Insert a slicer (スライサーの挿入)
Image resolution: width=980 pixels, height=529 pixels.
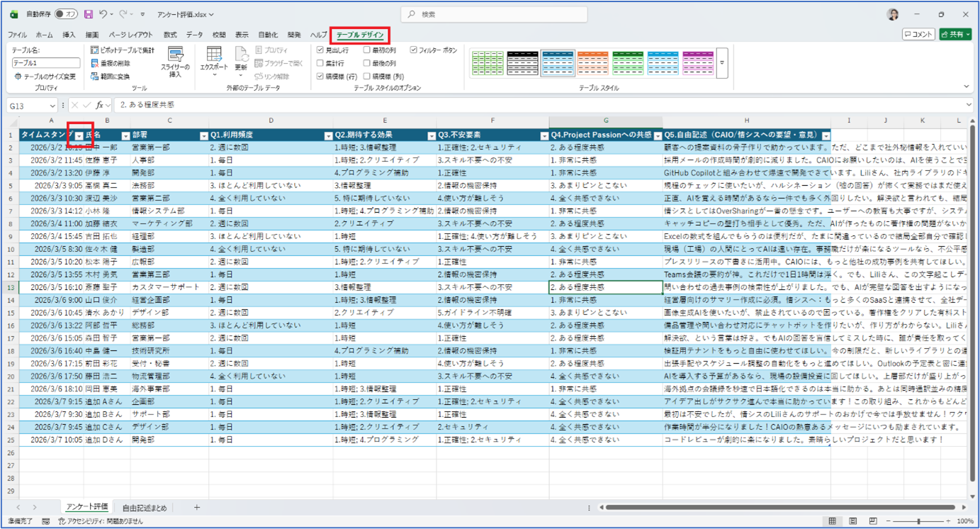coord(175,62)
